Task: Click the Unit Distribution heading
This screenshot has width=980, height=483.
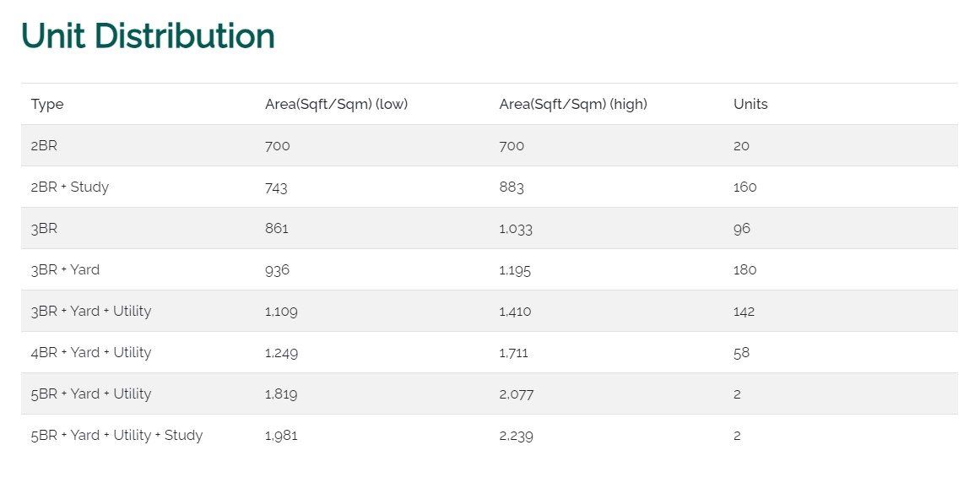Action: pyautogui.click(x=148, y=36)
